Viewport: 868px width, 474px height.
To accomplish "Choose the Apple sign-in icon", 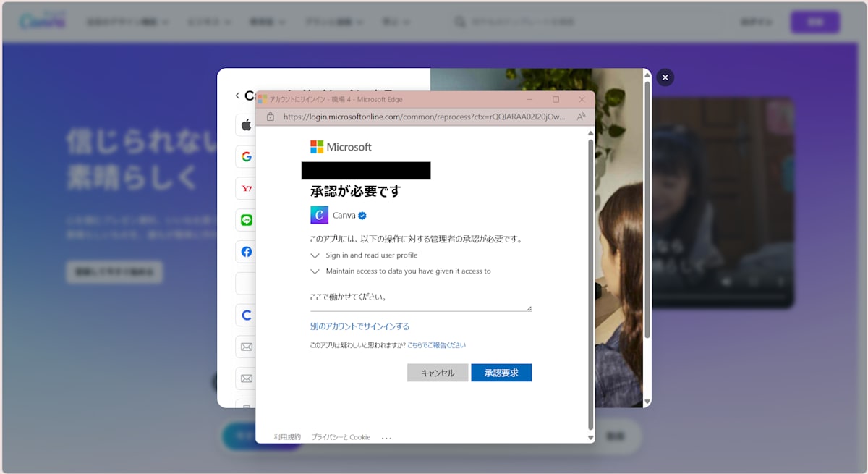I will point(246,125).
